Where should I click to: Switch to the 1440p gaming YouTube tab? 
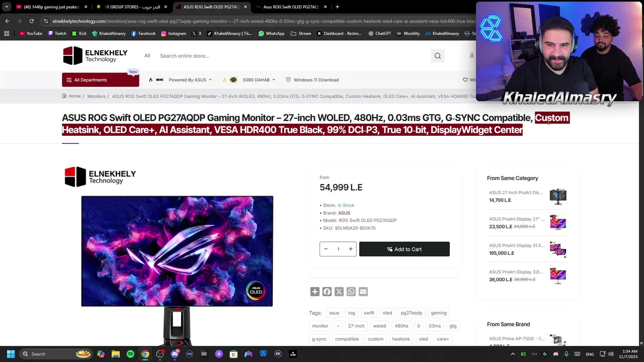[51, 7]
